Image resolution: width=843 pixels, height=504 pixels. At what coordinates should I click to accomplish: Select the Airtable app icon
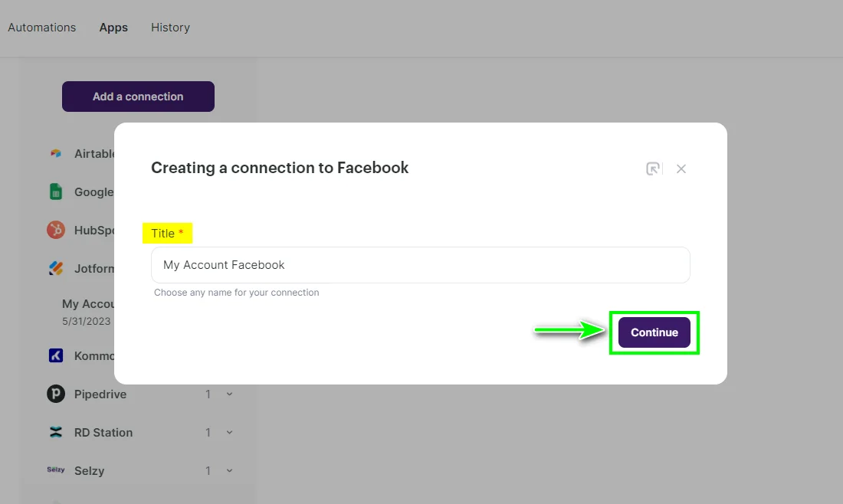[56, 153]
